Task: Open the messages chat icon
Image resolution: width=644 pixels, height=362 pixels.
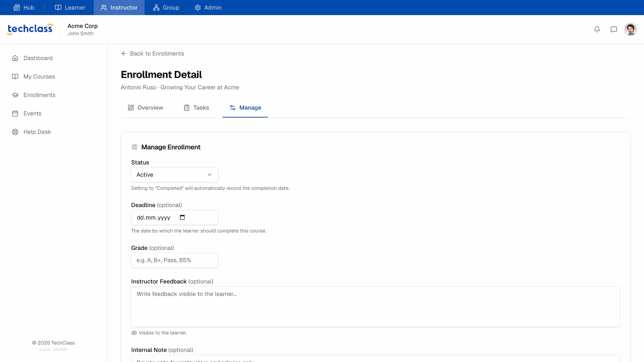Action: click(x=614, y=29)
